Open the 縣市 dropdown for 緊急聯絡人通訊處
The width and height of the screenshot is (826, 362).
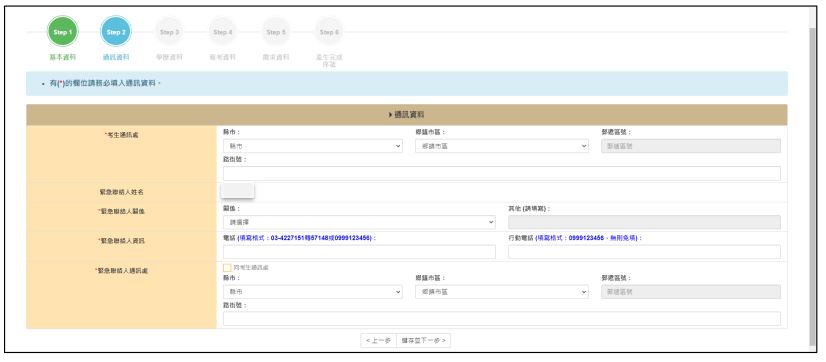tap(313, 292)
